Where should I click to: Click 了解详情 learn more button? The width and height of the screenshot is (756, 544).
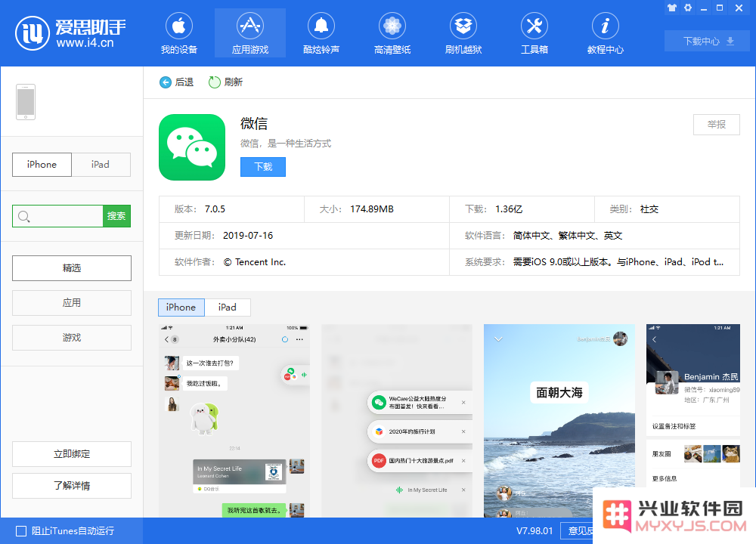point(71,486)
